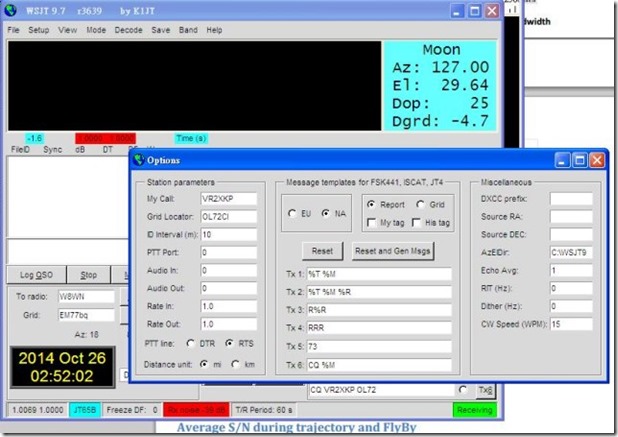Click the AzElDir input field
Screen dimensions: 618x437
coord(571,252)
